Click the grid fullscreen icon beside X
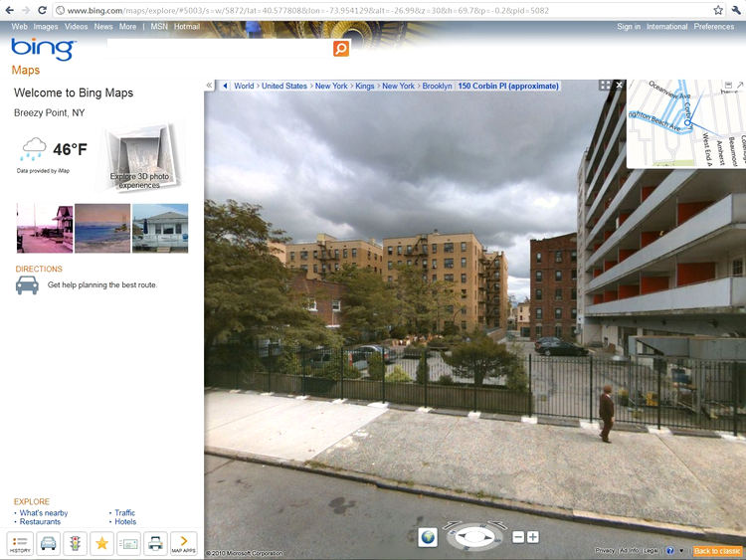746x560 pixels. (x=605, y=85)
